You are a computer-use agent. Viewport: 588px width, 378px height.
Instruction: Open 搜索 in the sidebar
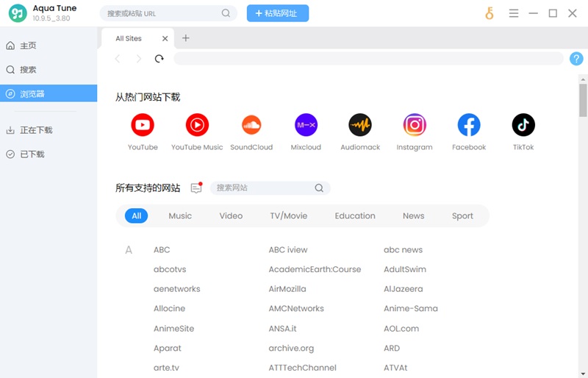pyautogui.click(x=49, y=69)
